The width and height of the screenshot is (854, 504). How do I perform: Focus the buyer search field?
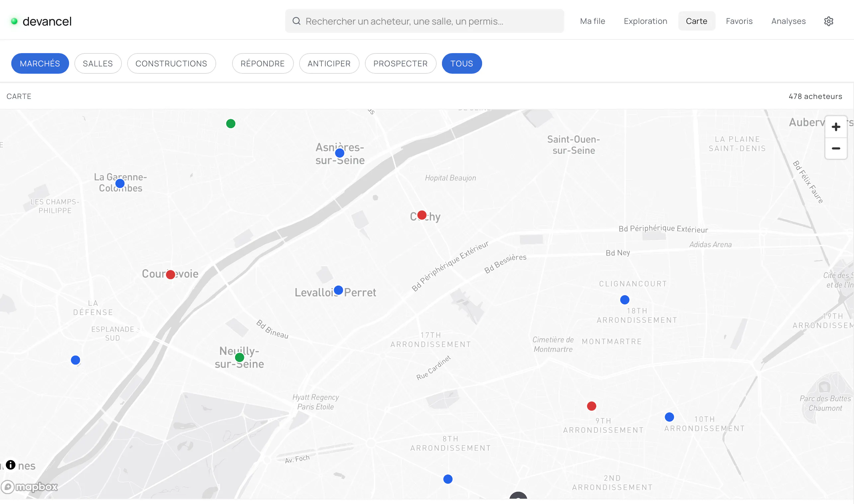click(424, 21)
